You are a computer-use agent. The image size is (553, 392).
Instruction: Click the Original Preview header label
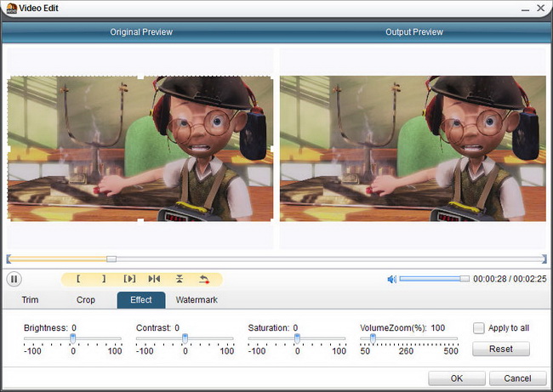pos(141,32)
